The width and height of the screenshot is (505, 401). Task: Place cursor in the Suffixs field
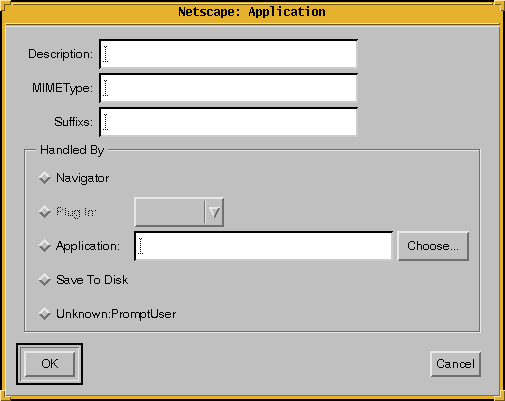click(228, 122)
